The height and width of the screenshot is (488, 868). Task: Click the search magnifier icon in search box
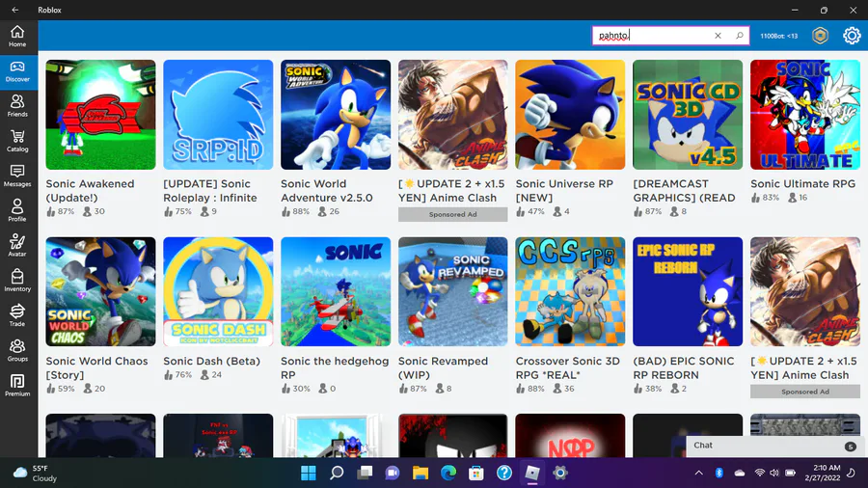[739, 36]
